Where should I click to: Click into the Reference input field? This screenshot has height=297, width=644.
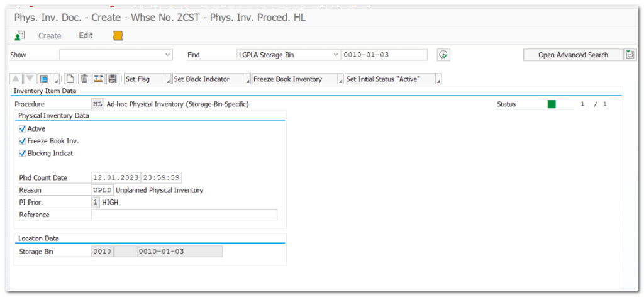click(x=184, y=215)
